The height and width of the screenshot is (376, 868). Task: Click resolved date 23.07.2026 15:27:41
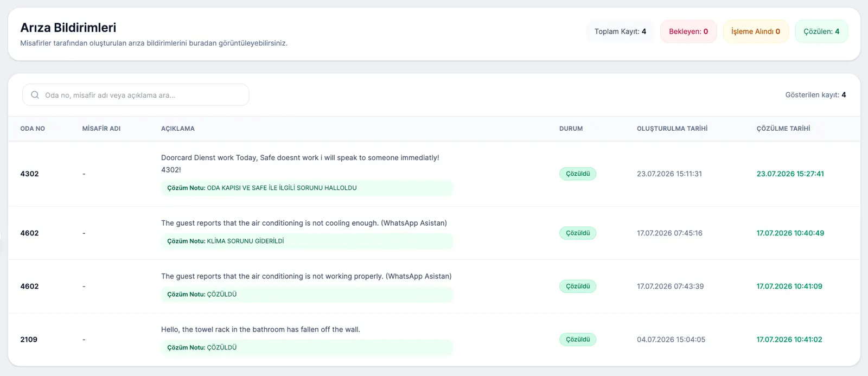[x=790, y=174]
